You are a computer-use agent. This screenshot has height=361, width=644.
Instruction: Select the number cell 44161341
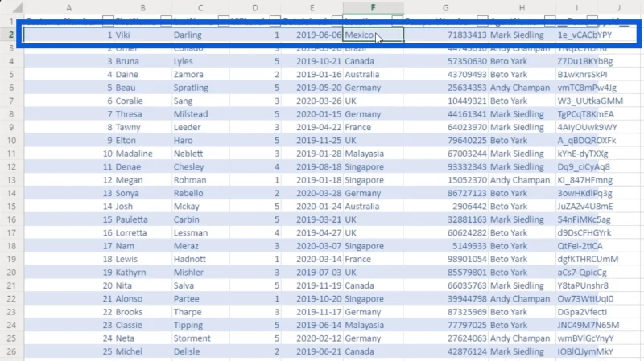click(x=446, y=114)
